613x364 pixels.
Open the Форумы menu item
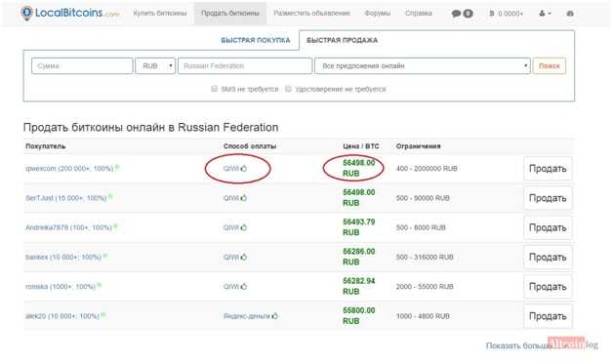[377, 14]
